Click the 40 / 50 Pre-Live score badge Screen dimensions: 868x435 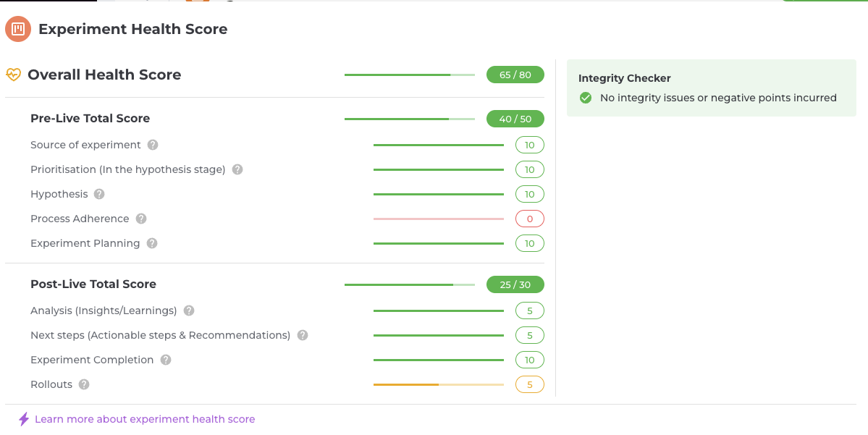pyautogui.click(x=515, y=119)
